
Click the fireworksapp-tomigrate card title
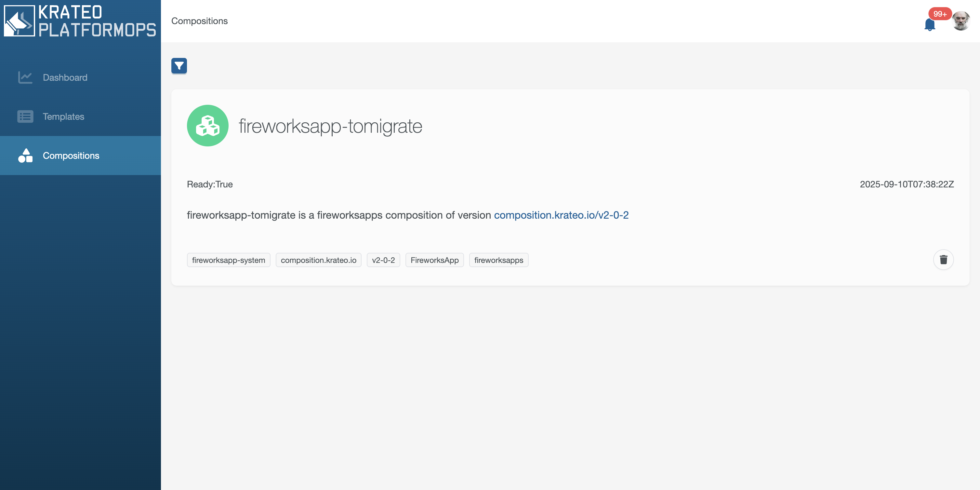(x=330, y=126)
